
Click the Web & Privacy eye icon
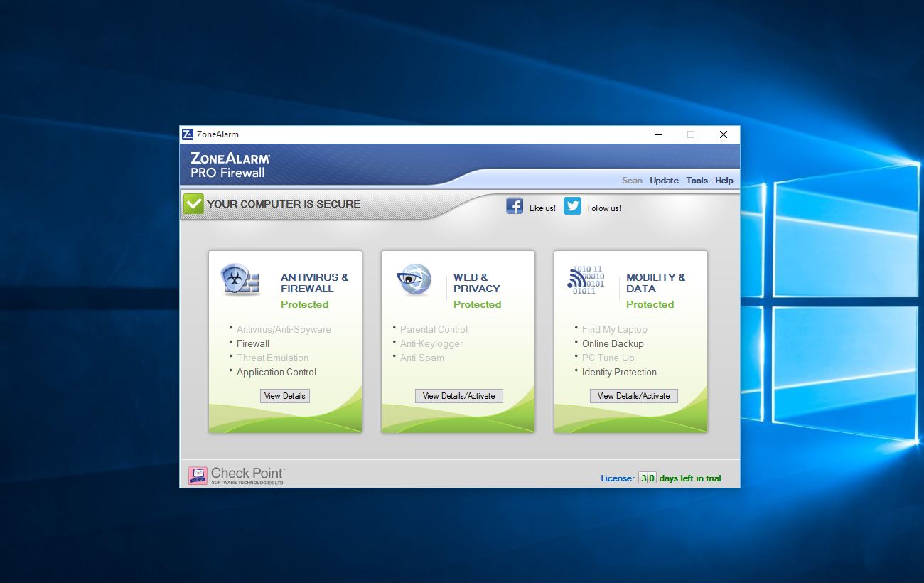pyautogui.click(x=414, y=279)
